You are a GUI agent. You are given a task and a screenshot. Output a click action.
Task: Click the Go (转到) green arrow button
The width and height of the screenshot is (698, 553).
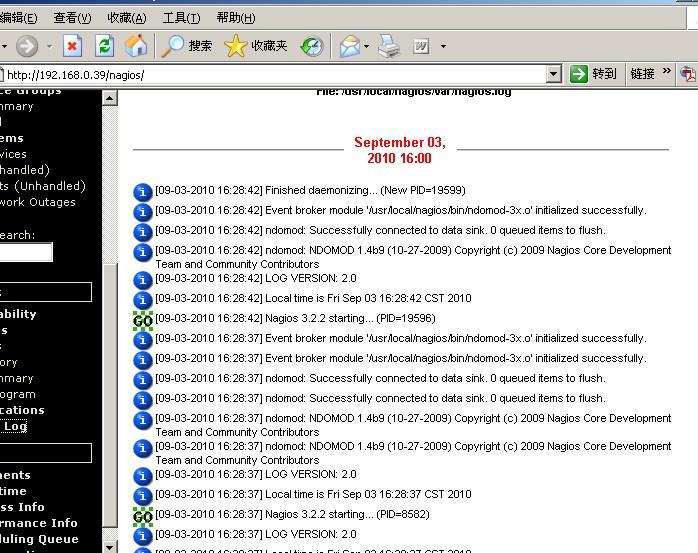click(593, 74)
